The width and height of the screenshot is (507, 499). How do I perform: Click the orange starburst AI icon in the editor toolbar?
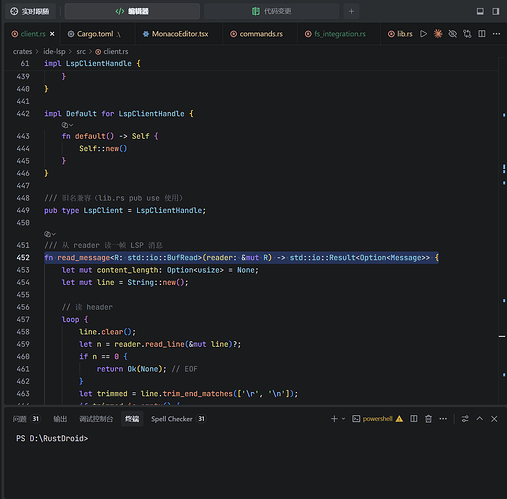pos(438,34)
